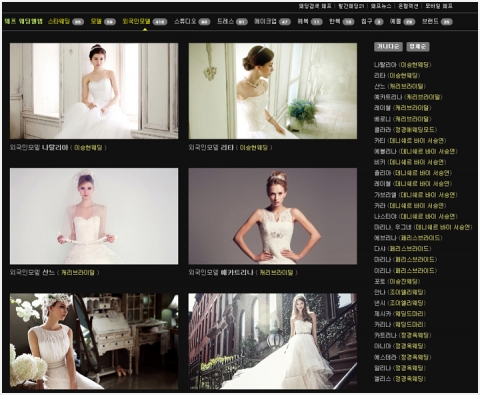Select 카티 (데니쉐르 바이 서승연) in the list
This screenshot has height=395, width=480.
tap(410, 140)
